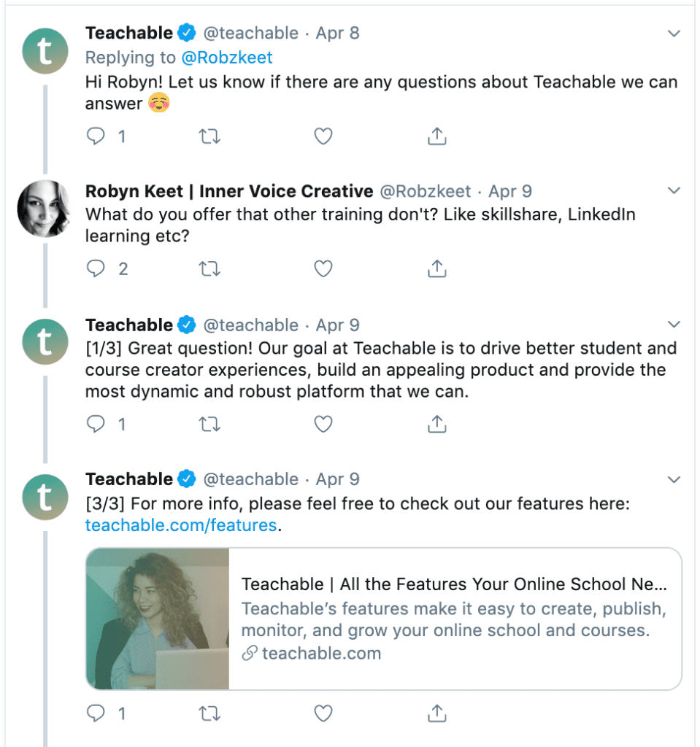The image size is (700, 747).
Task: Open more options for Apr 8 Teachable tweet
Action: [674, 34]
